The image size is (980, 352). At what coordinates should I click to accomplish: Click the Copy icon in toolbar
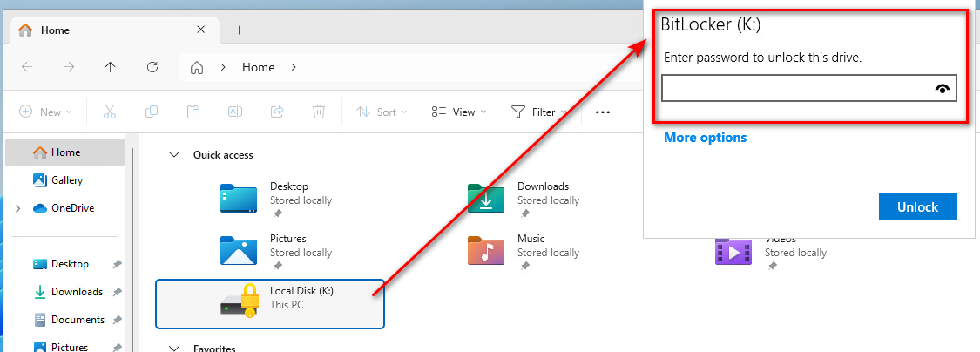click(152, 112)
